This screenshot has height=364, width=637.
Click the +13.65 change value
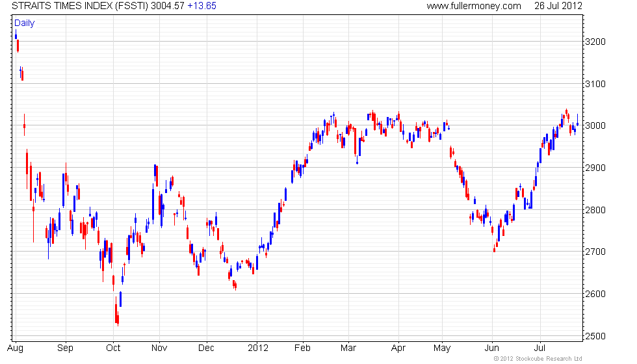coord(202,6)
